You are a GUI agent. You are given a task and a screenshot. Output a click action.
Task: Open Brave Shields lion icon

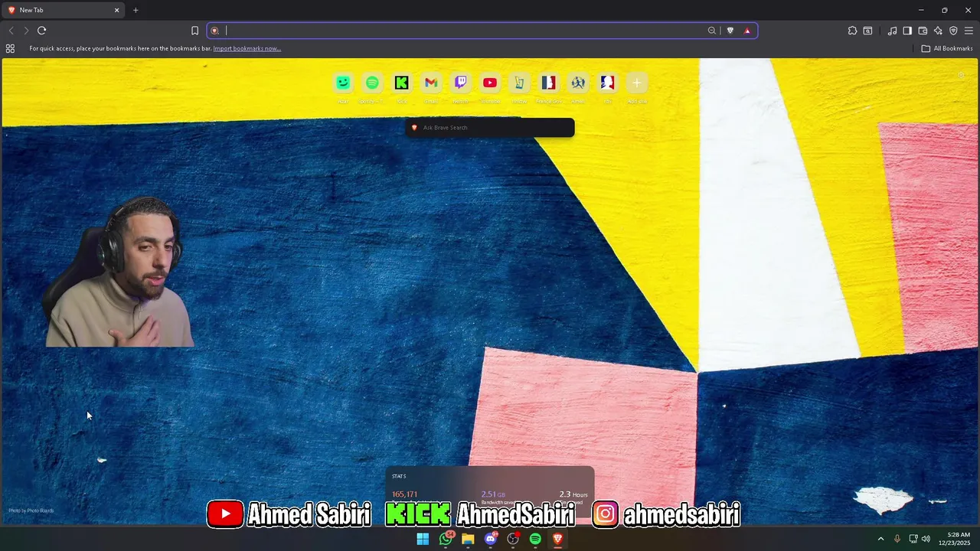730,31
